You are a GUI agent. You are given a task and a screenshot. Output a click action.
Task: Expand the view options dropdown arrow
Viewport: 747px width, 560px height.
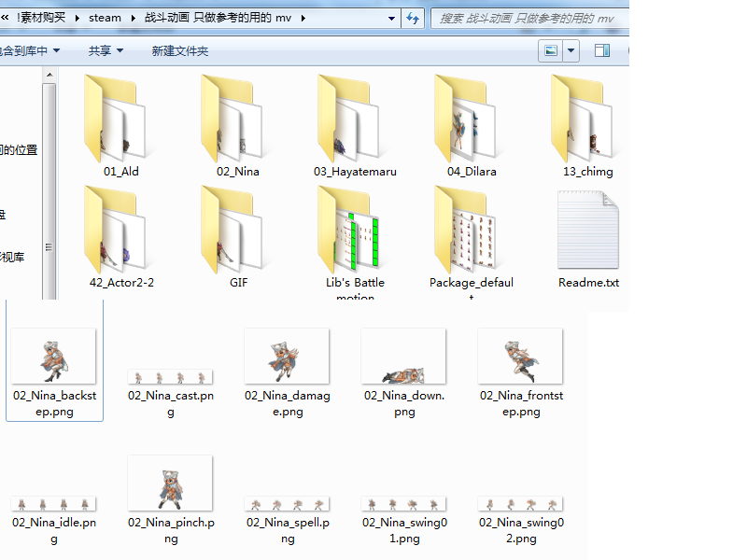coord(571,50)
